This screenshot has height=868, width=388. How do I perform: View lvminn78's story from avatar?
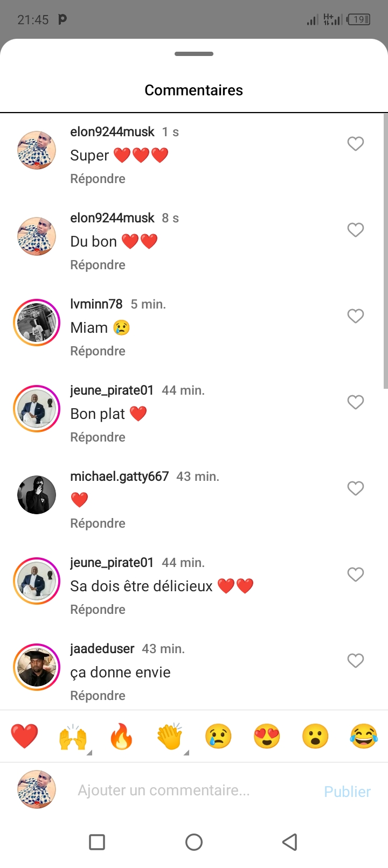point(37,323)
